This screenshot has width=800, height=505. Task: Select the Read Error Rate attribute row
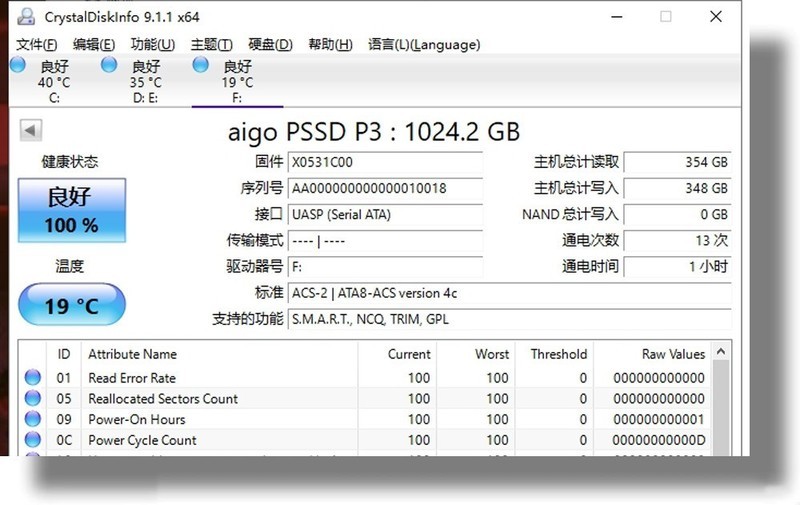tap(366, 378)
